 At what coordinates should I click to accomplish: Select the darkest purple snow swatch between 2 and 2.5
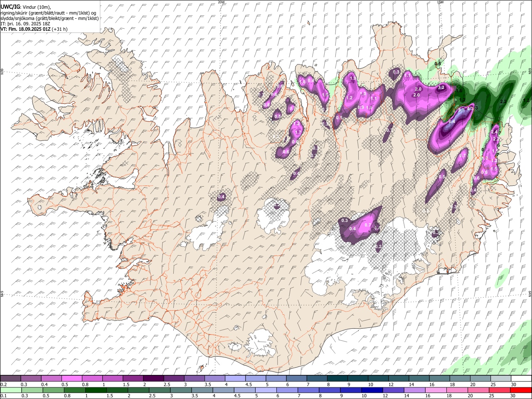pos(153,378)
